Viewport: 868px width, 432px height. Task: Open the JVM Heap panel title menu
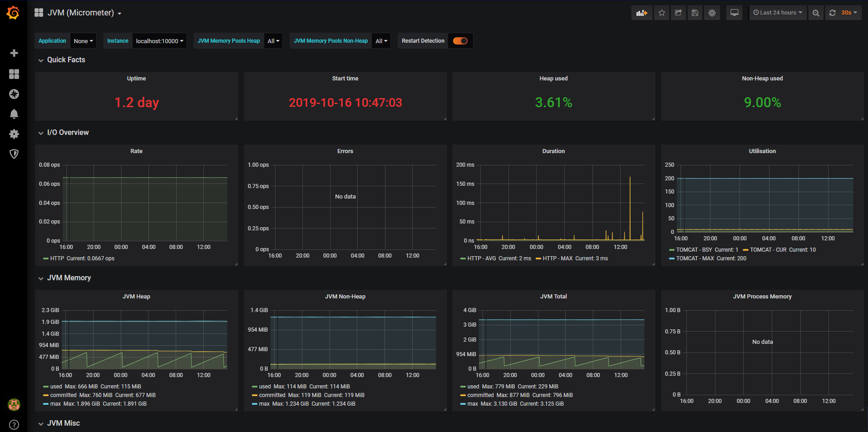click(136, 297)
